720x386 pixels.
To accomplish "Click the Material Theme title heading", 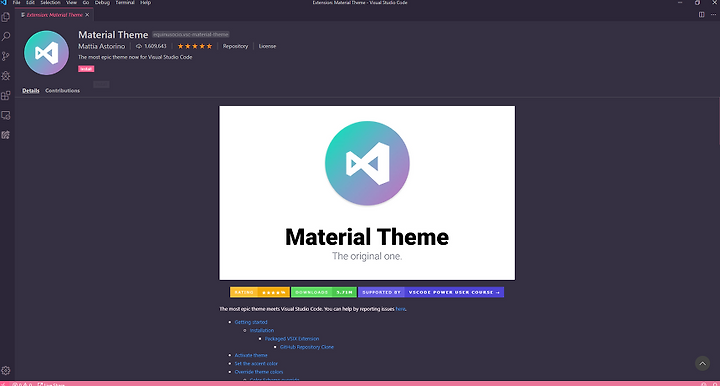I will (x=113, y=35).
